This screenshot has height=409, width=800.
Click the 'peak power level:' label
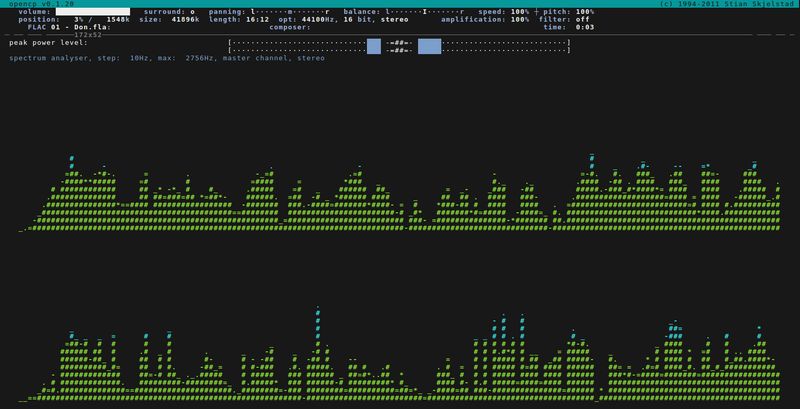coord(48,43)
